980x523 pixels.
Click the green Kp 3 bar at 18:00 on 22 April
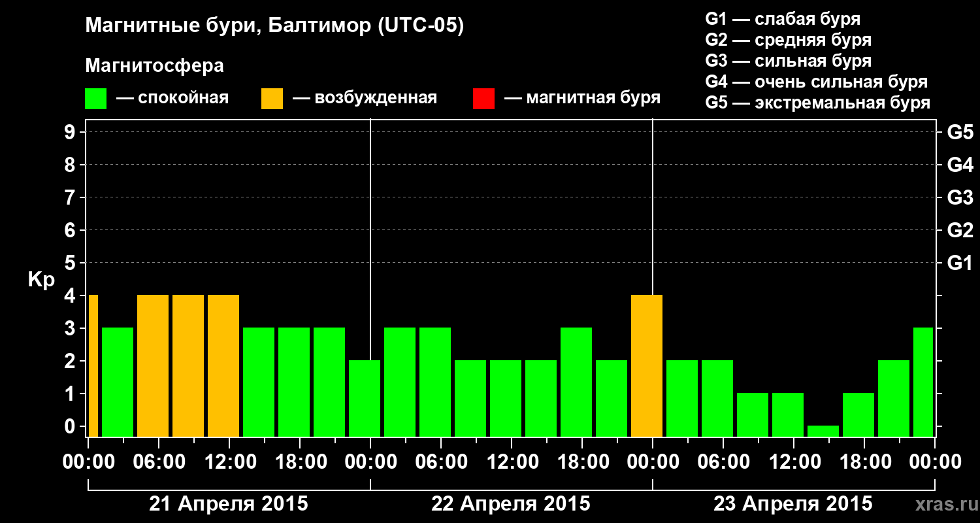point(576,382)
